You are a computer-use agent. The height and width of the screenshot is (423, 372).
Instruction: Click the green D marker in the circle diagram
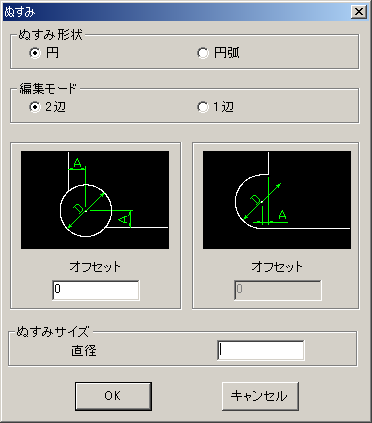[79, 209]
